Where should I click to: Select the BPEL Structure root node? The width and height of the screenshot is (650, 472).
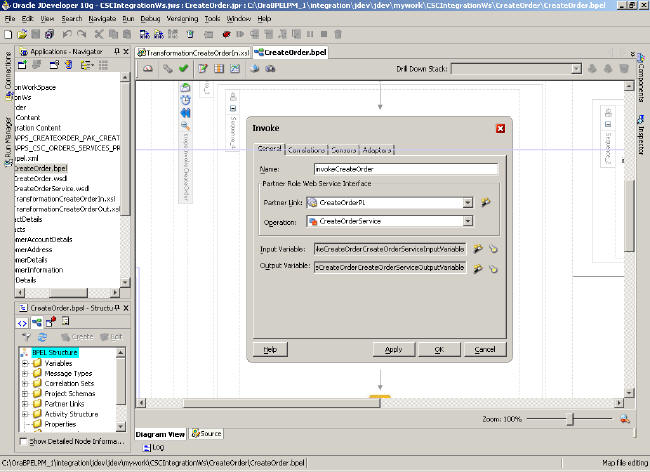click(x=55, y=352)
